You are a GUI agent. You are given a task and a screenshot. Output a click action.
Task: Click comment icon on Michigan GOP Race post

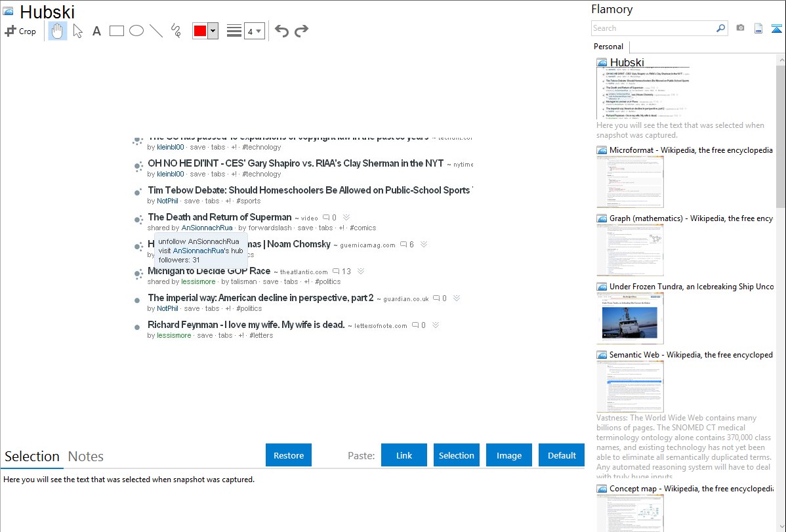pyautogui.click(x=336, y=272)
